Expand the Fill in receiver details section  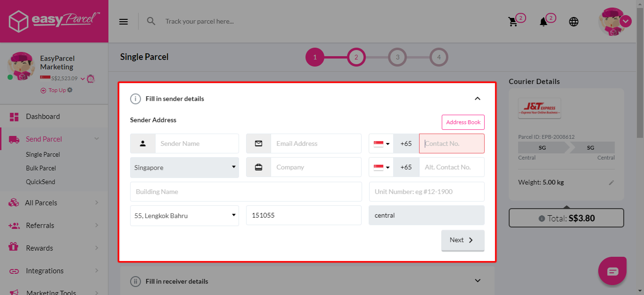pyautogui.click(x=477, y=279)
